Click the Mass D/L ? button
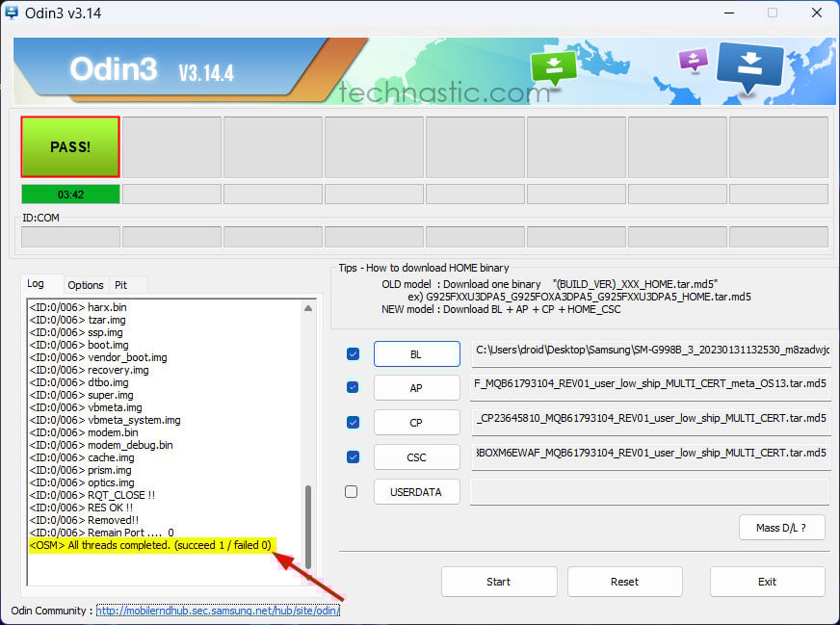 (x=781, y=527)
